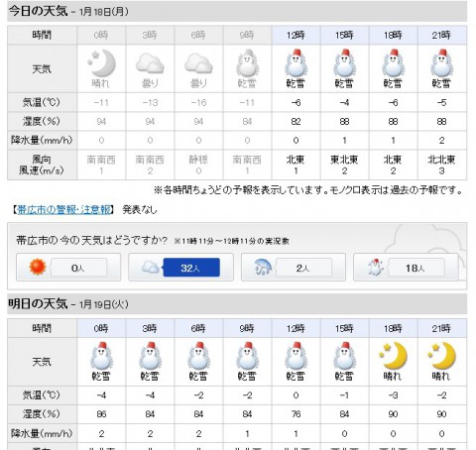Vote cloudy with the 32人 button

[x=191, y=268]
